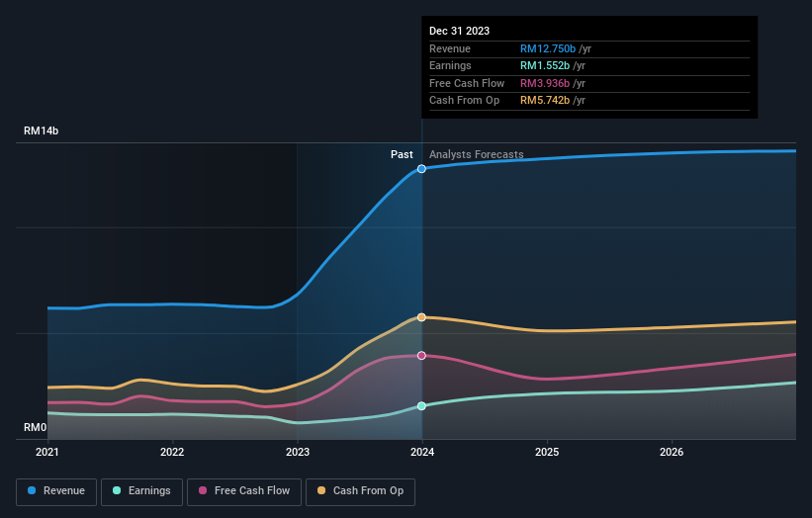This screenshot has height=518, width=812.
Task: Toggle the Revenue legend button
Action: (x=56, y=491)
